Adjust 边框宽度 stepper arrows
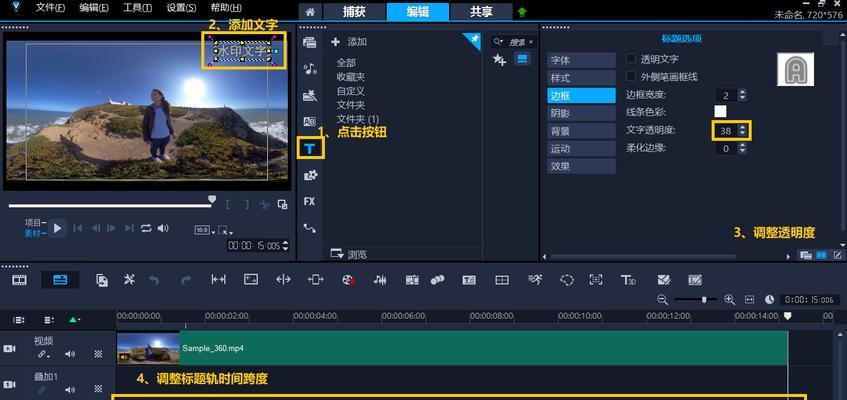Viewport: 847px width, 400px height. tap(742, 95)
